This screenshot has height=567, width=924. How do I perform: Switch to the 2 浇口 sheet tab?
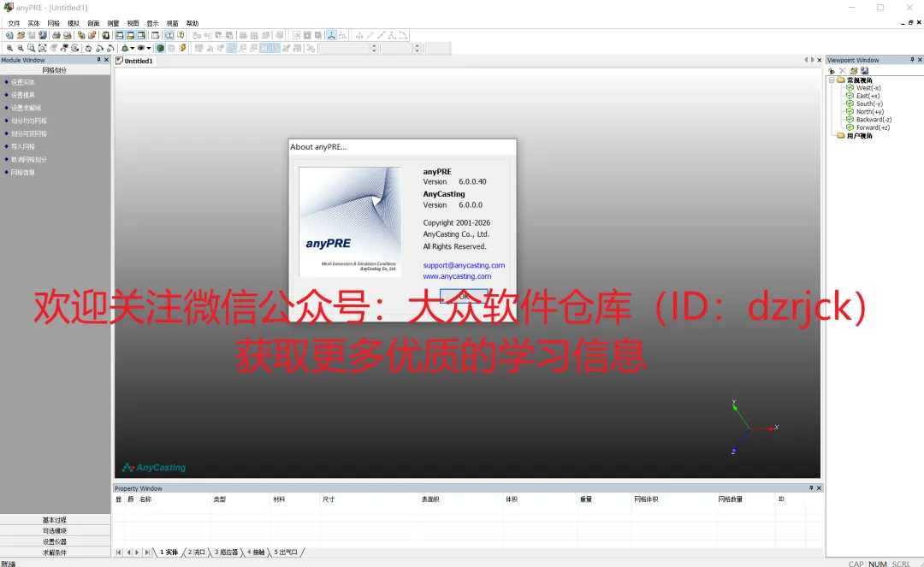point(196,552)
